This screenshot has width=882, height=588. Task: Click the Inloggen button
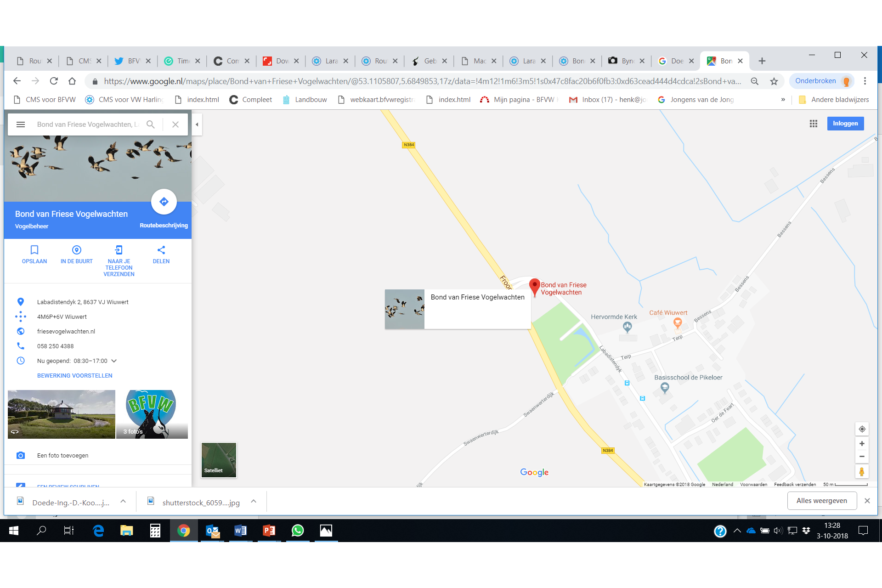tap(845, 124)
